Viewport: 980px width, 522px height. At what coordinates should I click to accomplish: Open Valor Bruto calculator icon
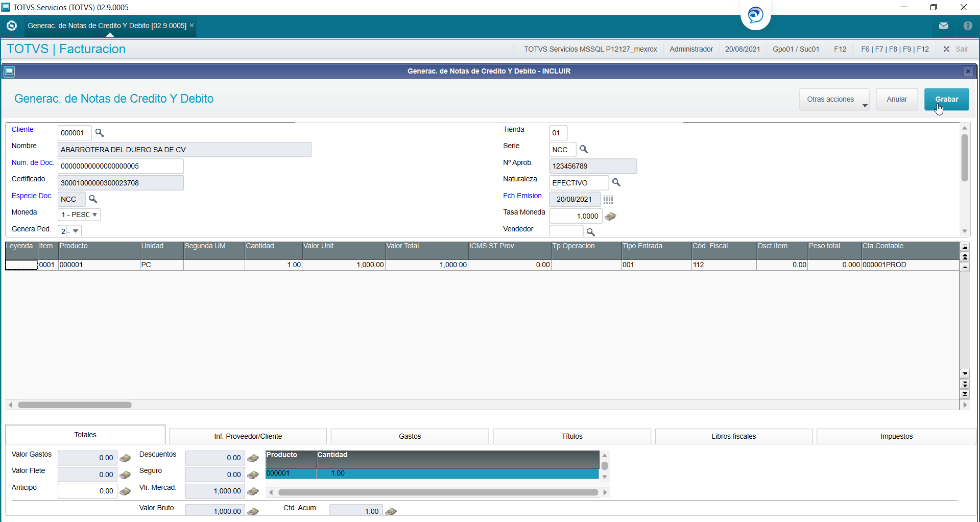click(253, 511)
